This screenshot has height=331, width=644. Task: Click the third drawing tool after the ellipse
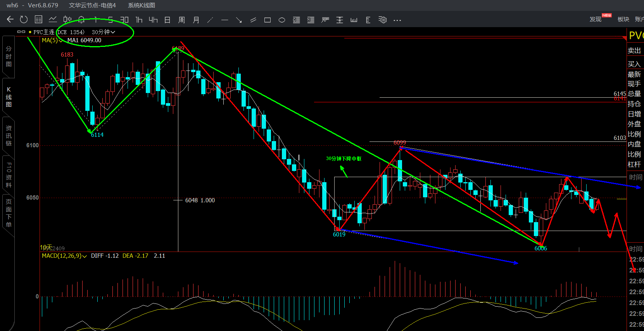tap(325, 20)
